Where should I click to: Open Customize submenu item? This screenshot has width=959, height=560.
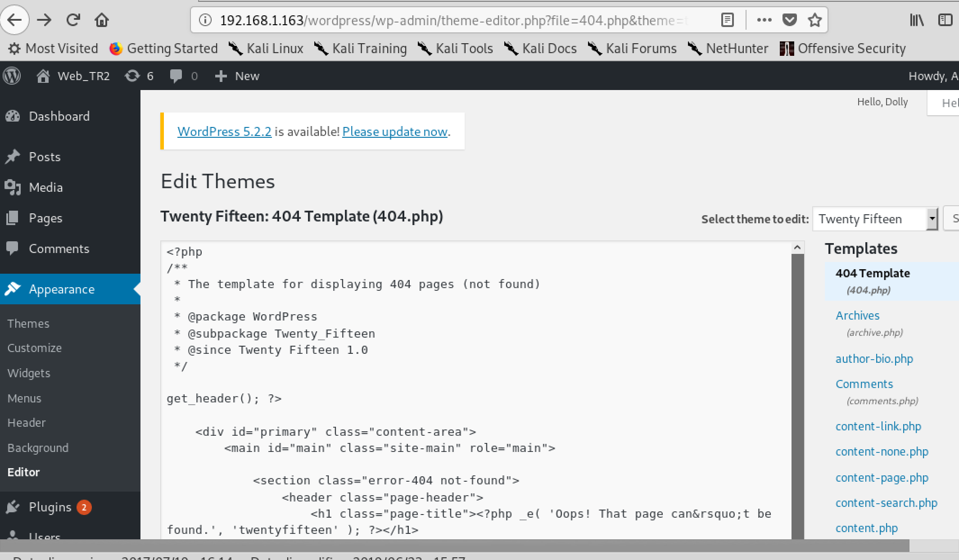click(x=35, y=348)
